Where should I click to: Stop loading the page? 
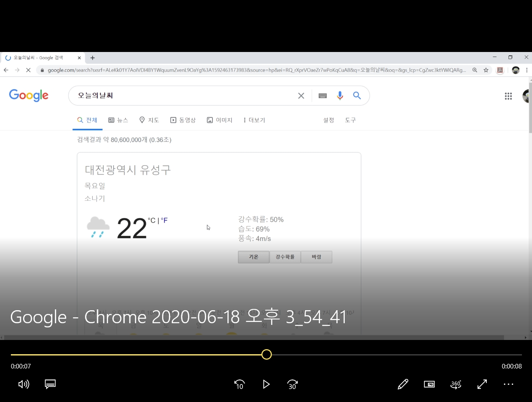[x=28, y=70]
